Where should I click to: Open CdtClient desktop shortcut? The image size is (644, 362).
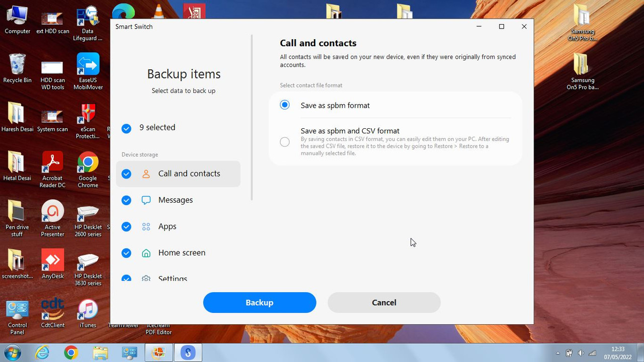[52, 313]
